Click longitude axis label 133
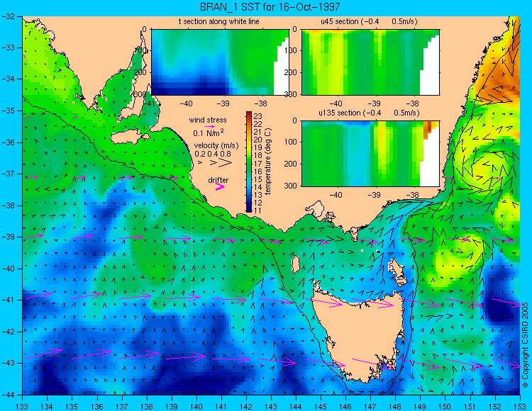The width and height of the screenshot is (532, 411). (x=22, y=407)
